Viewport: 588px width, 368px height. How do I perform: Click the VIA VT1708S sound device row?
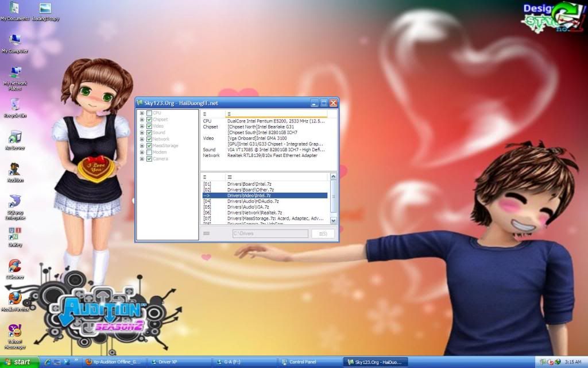point(265,149)
